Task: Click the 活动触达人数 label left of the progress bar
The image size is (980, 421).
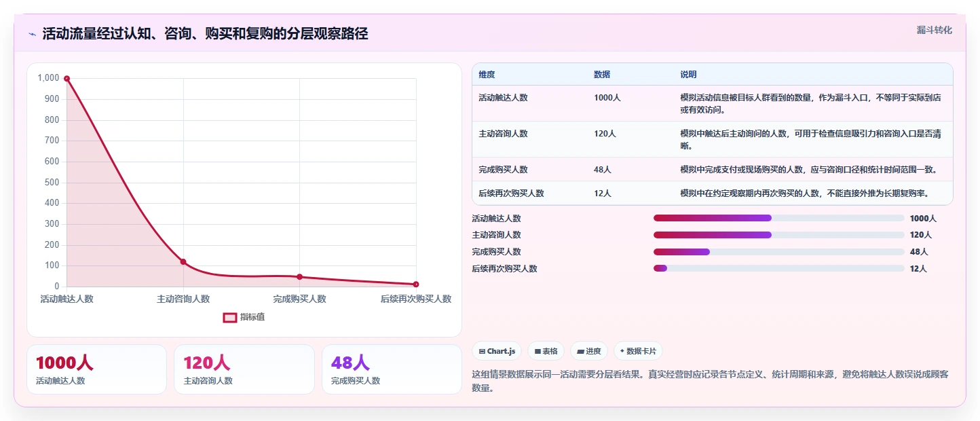Action: (x=497, y=218)
